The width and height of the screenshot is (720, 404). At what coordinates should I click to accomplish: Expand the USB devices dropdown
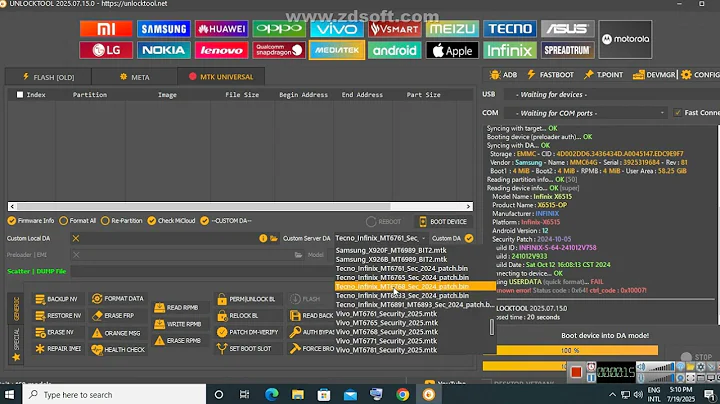[611, 95]
